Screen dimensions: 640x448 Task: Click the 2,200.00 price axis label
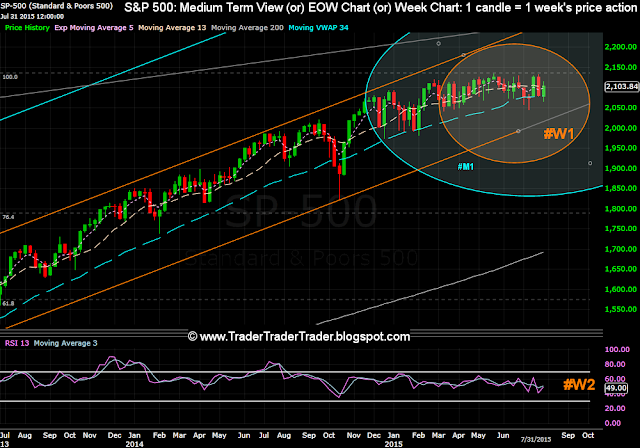[621, 47]
